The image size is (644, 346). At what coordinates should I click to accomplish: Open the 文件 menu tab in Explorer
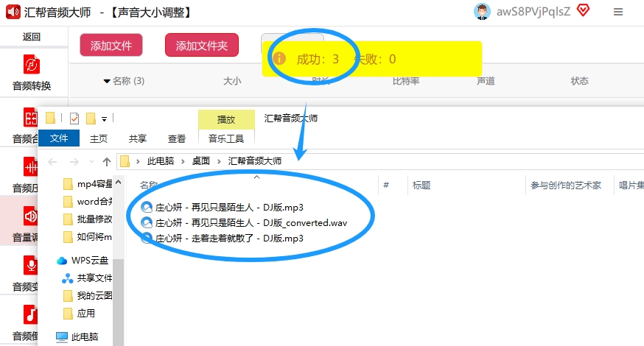pyautogui.click(x=59, y=138)
